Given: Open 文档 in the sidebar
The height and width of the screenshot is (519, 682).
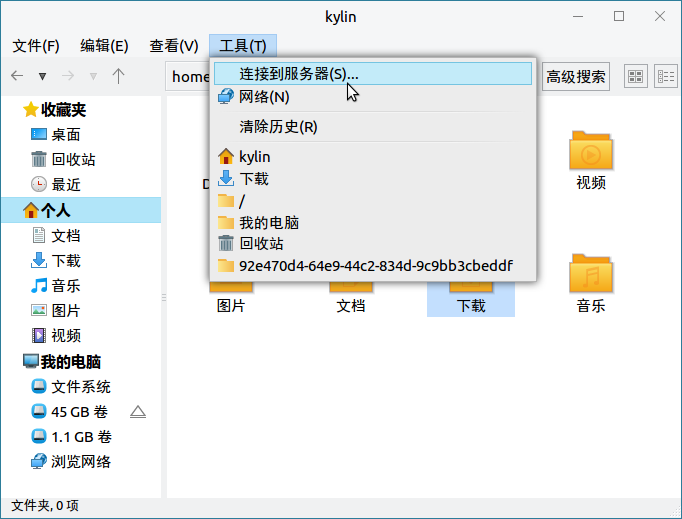Looking at the screenshot, I should coord(56,235).
